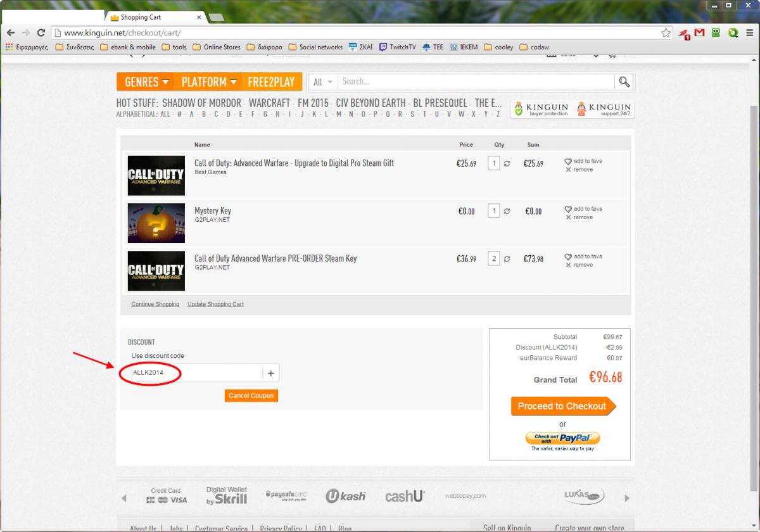Image resolution: width=760 pixels, height=532 pixels.
Task: Click the plus icon beside the discount code
Action: 271,373
